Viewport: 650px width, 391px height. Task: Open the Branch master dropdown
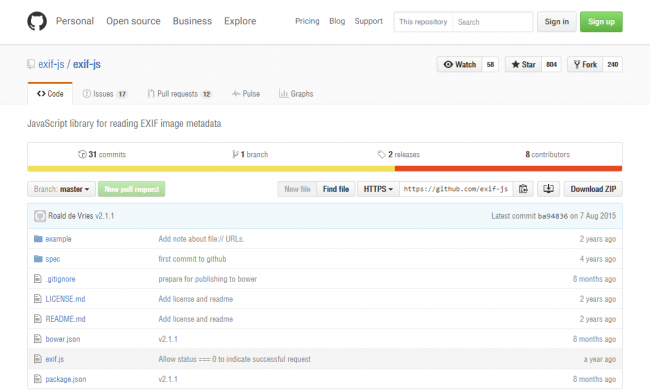61,189
